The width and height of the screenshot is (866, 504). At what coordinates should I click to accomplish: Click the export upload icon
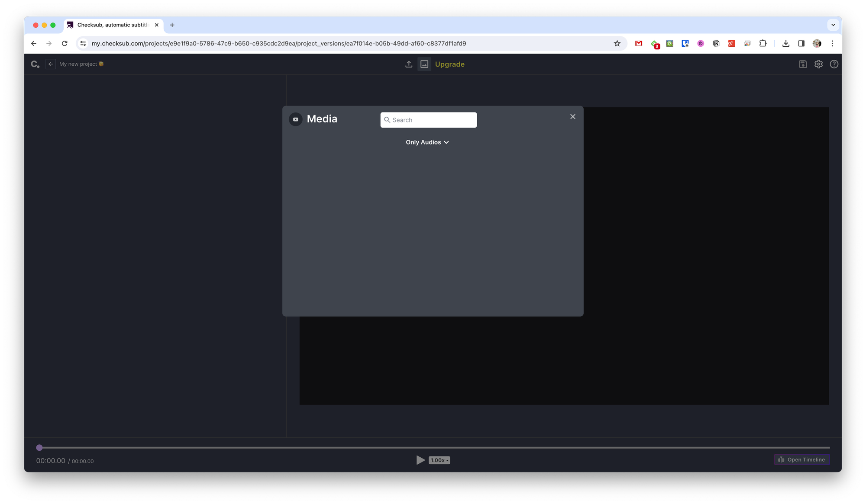tap(409, 64)
